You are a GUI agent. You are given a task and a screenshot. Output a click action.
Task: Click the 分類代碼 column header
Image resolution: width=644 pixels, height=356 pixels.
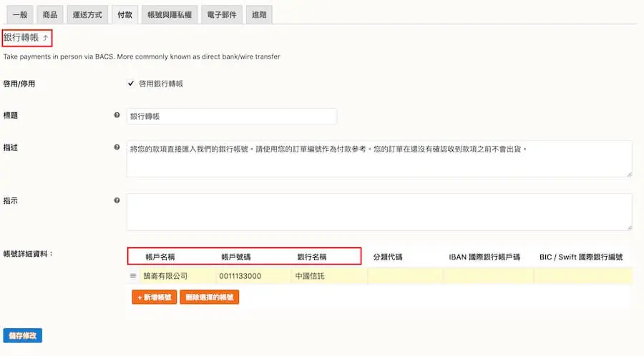[388, 257]
